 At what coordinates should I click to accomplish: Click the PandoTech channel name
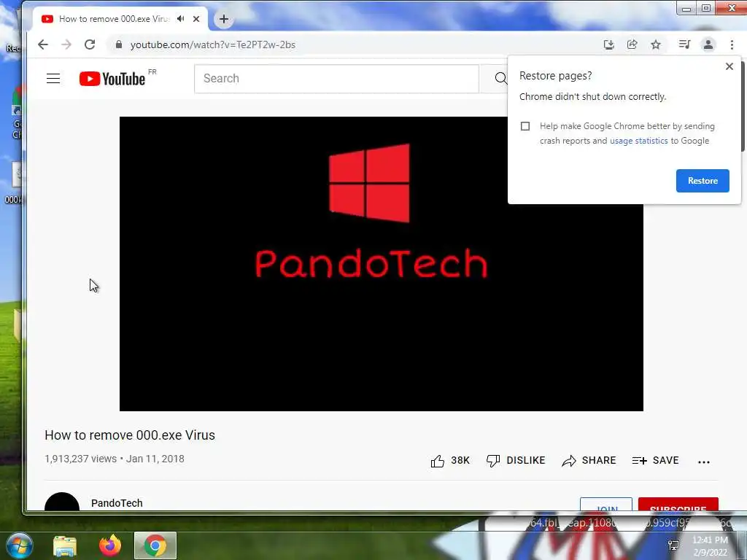click(x=117, y=503)
